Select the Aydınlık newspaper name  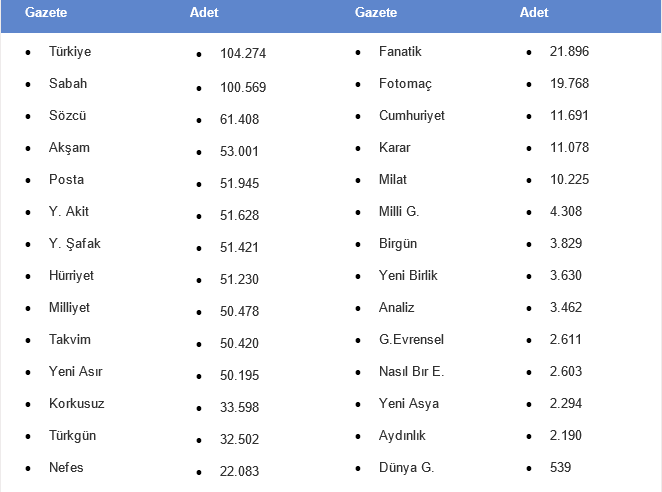coord(402,435)
